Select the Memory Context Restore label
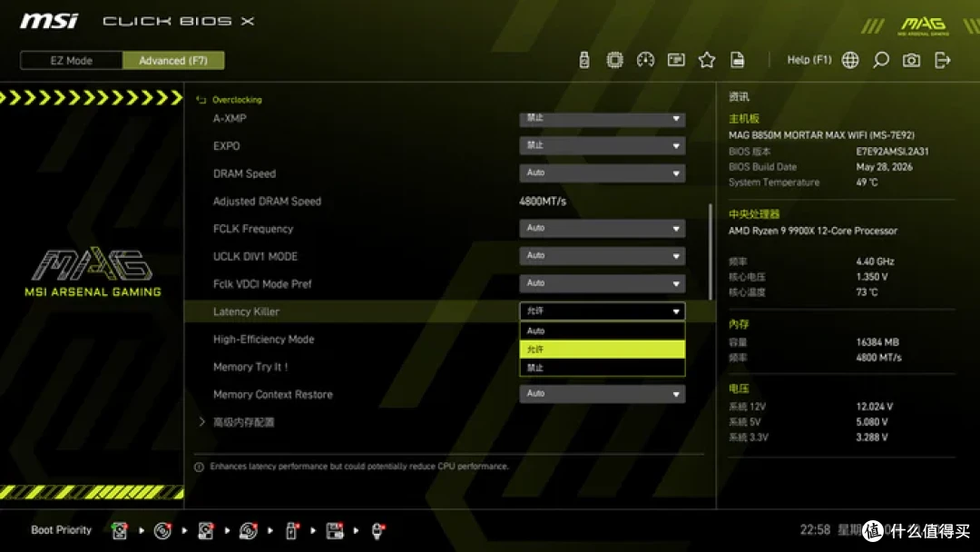The height and width of the screenshot is (552, 980). [x=272, y=394]
